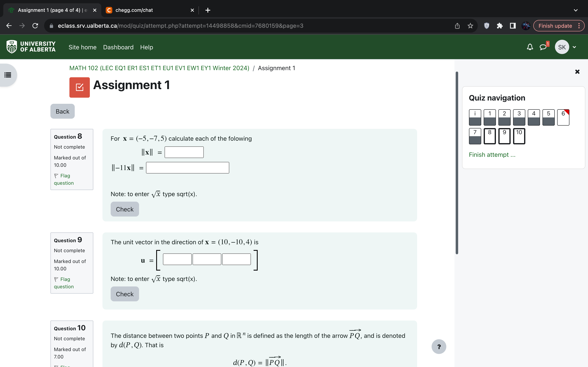Open the quiz index sidebar icon
This screenshot has height=367, width=588.
pyautogui.click(x=8, y=75)
